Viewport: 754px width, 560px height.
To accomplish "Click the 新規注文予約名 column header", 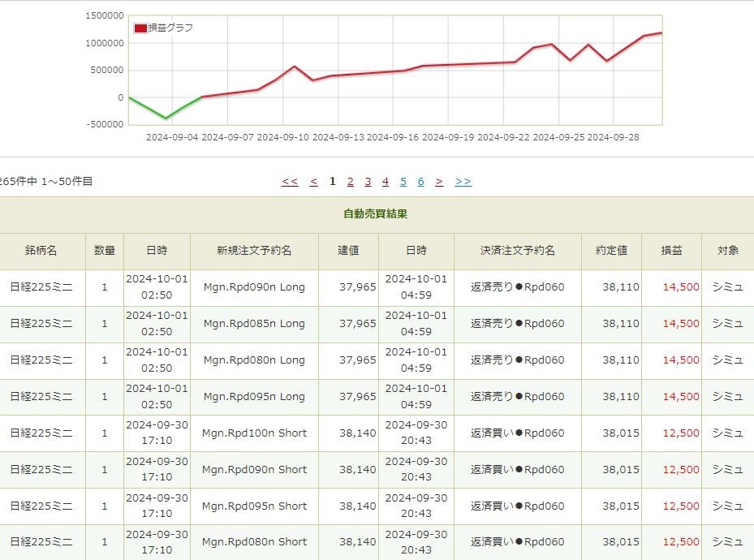I will pos(254,251).
